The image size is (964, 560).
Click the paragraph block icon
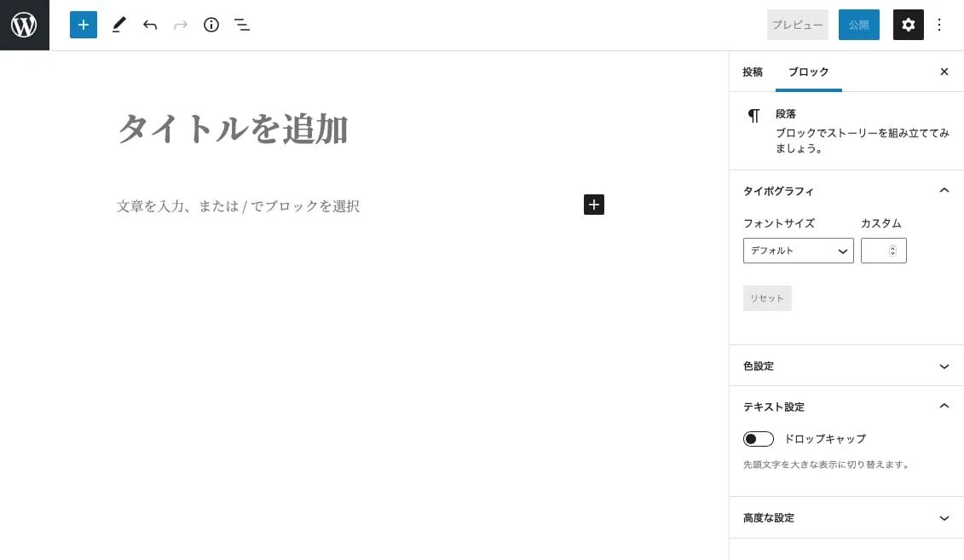[x=753, y=116]
